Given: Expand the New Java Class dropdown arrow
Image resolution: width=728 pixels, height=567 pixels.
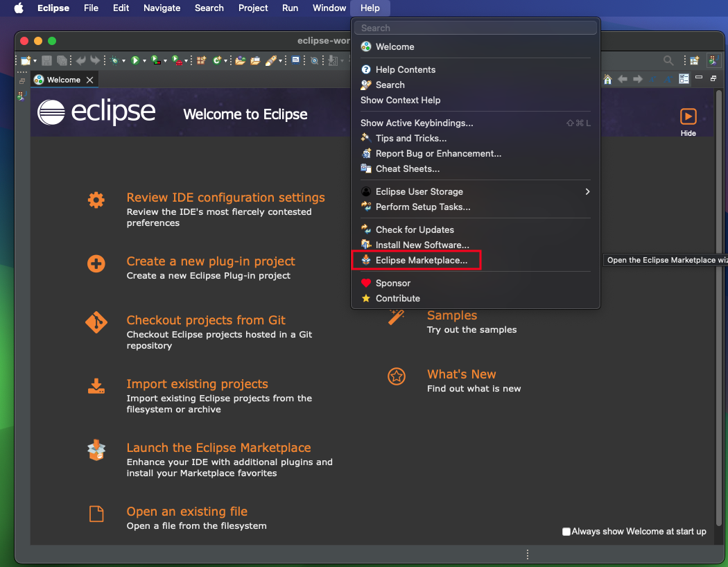Looking at the screenshot, I should coord(225,61).
